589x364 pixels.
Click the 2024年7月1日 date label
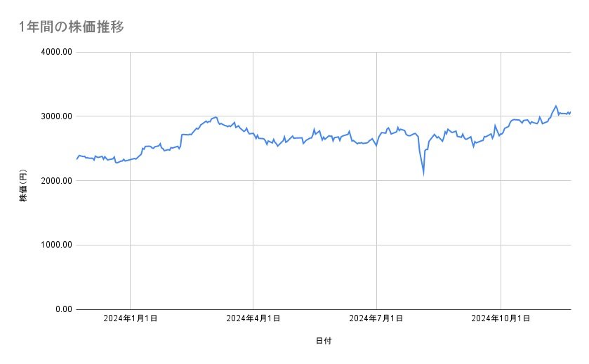pyautogui.click(x=377, y=319)
